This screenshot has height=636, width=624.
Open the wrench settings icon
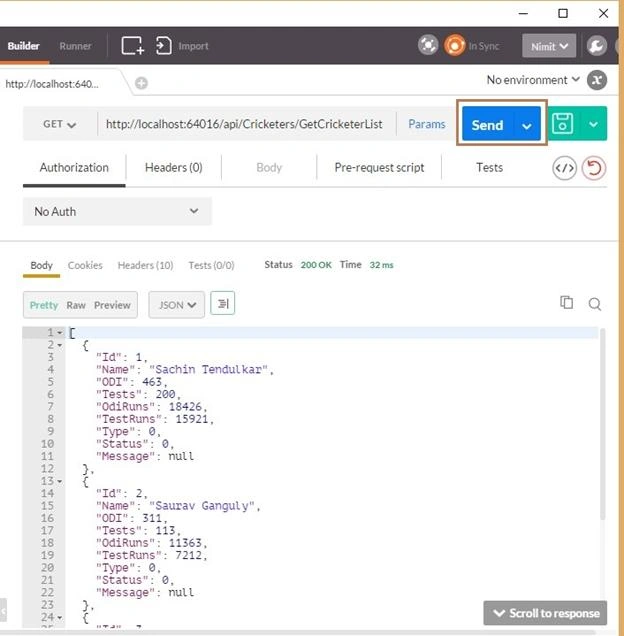point(596,46)
